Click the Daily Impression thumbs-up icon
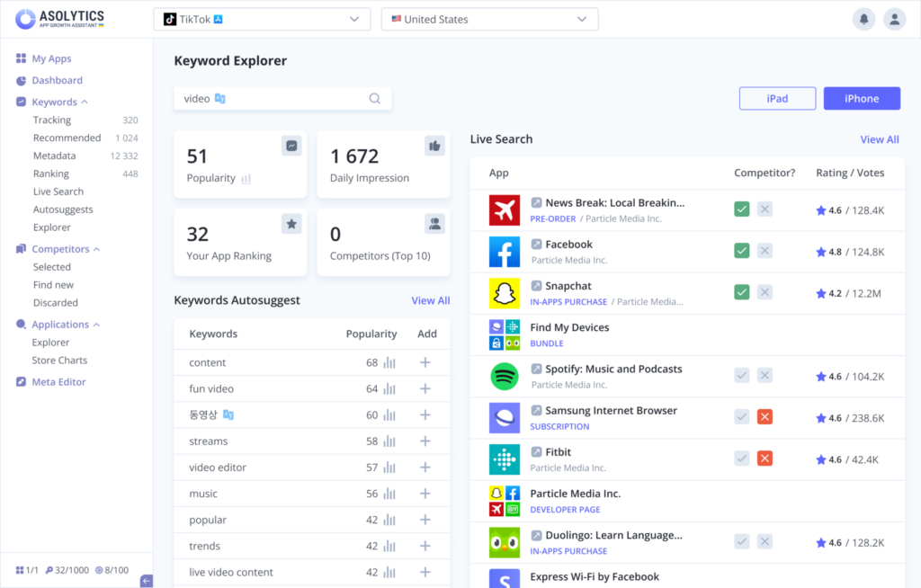 (434, 146)
